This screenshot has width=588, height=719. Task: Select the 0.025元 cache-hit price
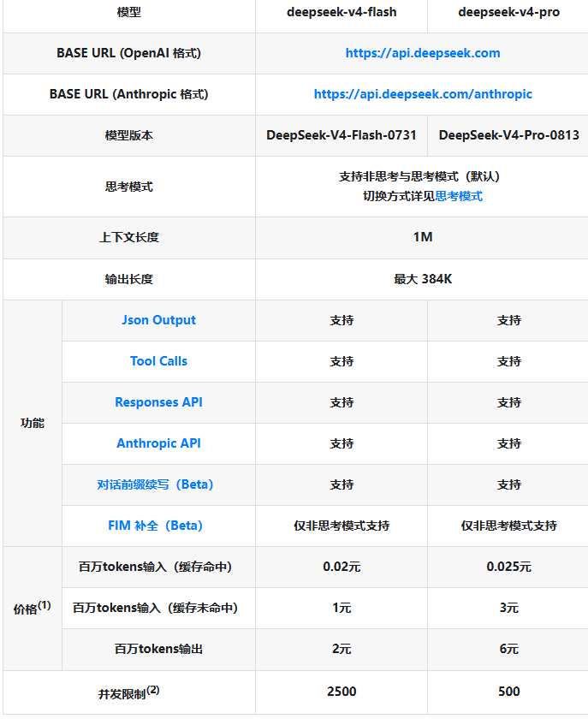coord(508,567)
